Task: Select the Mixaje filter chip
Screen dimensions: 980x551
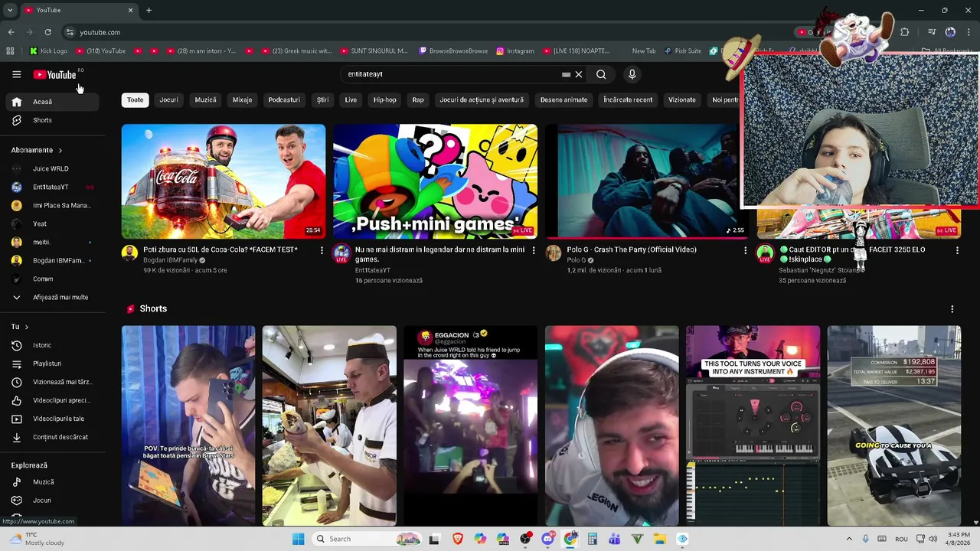Action: [x=242, y=100]
